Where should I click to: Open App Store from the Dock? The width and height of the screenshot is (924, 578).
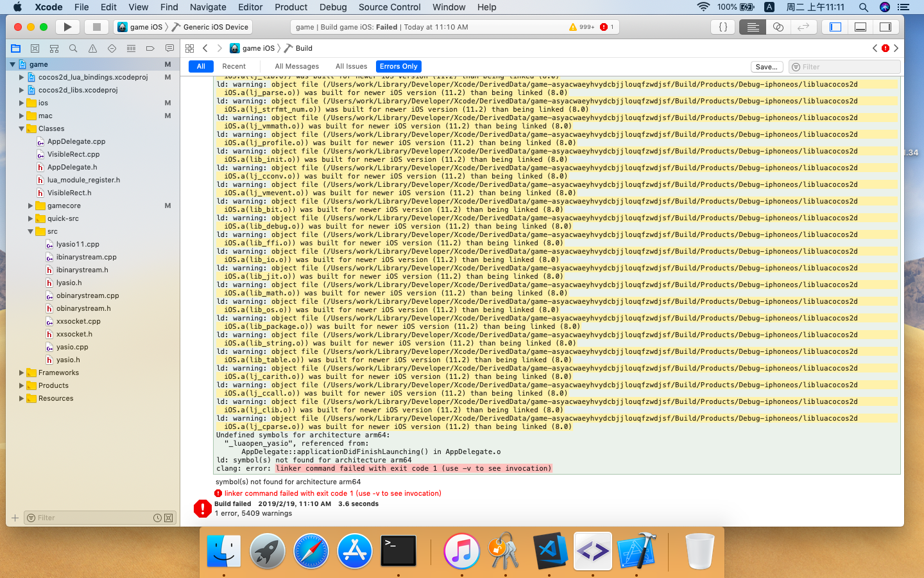click(x=355, y=551)
